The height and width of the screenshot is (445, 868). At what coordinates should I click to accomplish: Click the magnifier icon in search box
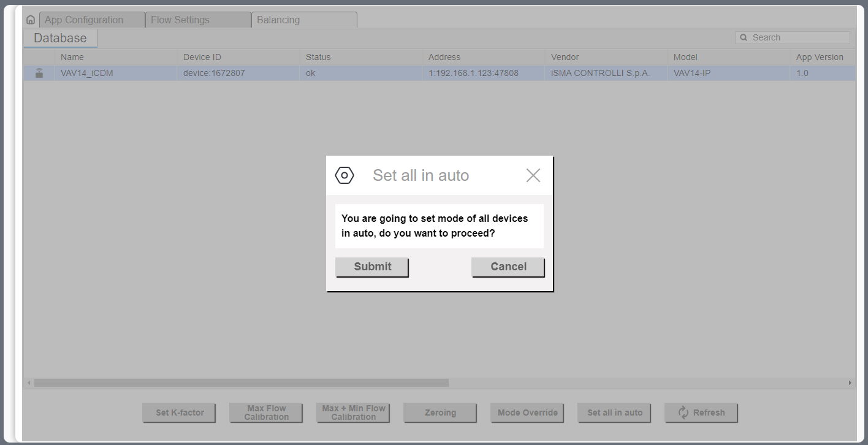point(744,37)
